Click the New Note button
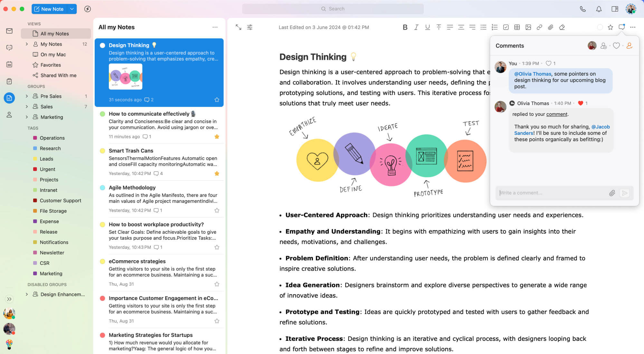 (49, 9)
